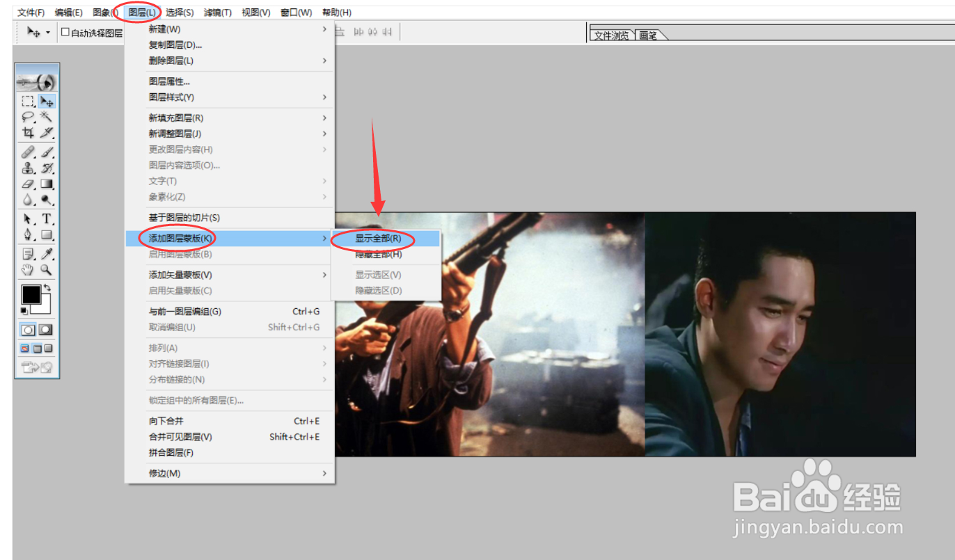Select the Magic Wand tool
Screen dimensions: 955x560
47,117
